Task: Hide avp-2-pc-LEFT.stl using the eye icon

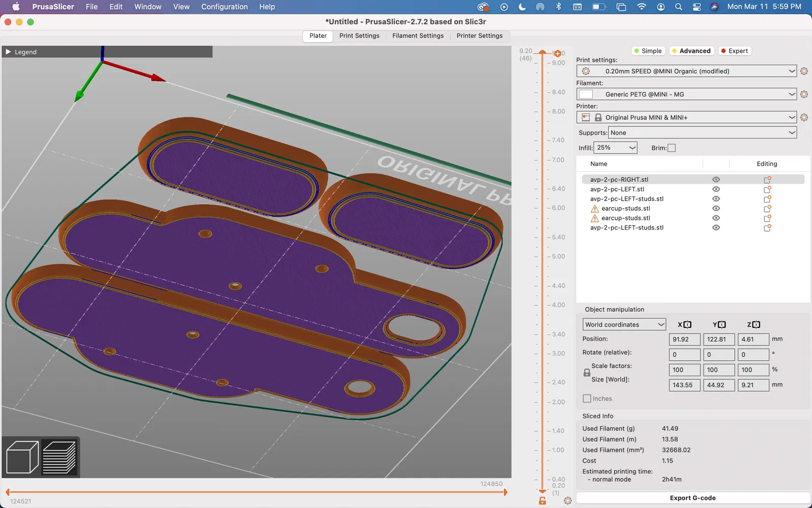Action: pos(716,189)
